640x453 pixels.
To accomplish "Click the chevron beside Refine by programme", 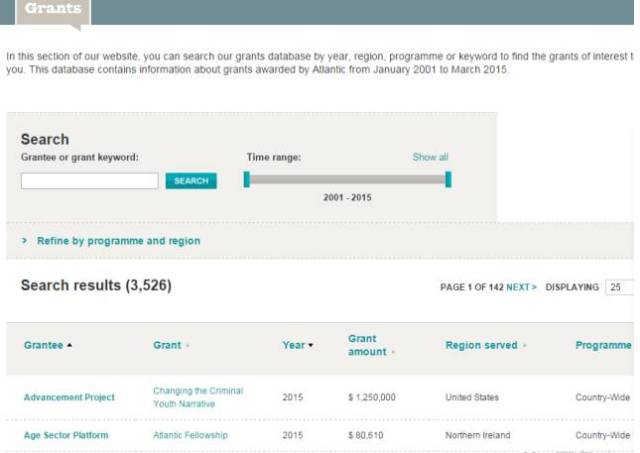I will [x=24, y=240].
